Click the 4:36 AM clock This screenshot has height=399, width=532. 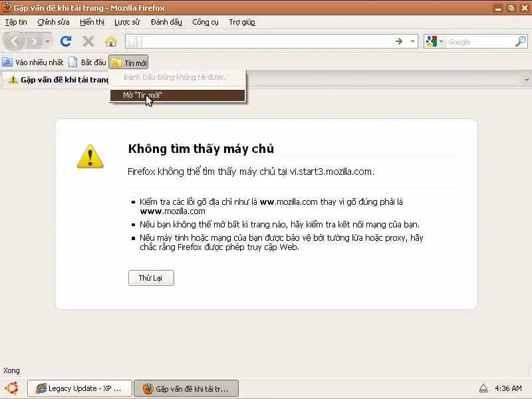508,388
